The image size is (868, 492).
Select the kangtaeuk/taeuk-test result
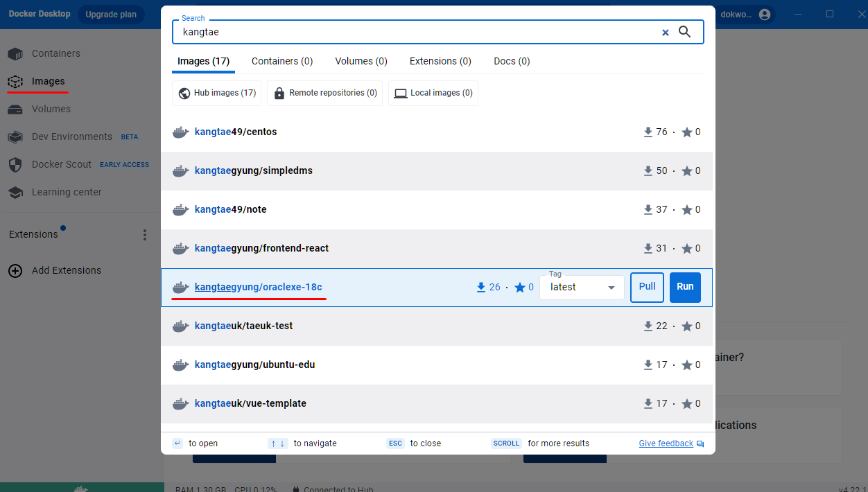point(437,326)
